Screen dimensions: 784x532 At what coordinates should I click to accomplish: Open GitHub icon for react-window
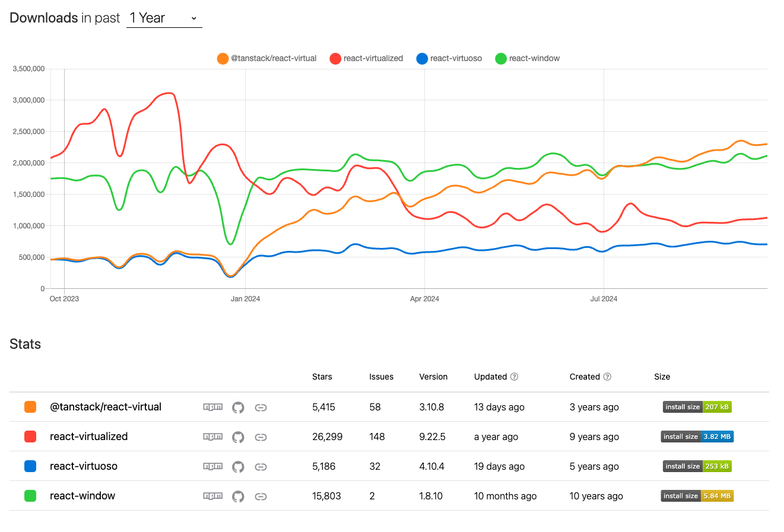point(238,496)
